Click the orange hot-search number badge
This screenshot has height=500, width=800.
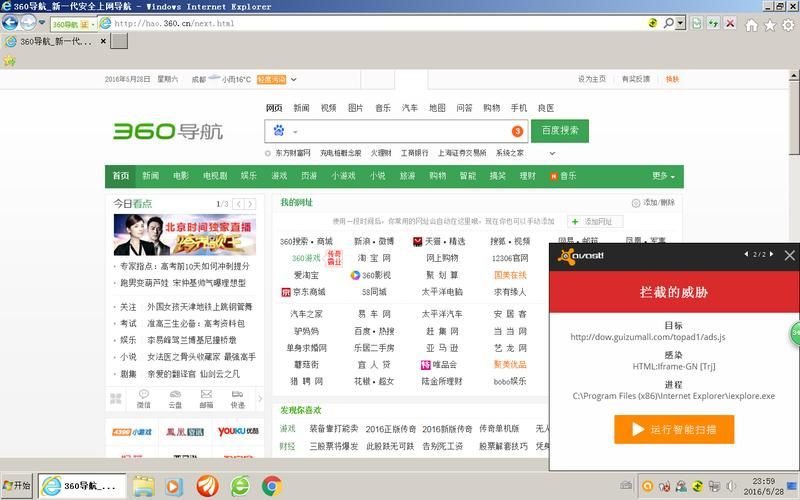[517, 131]
